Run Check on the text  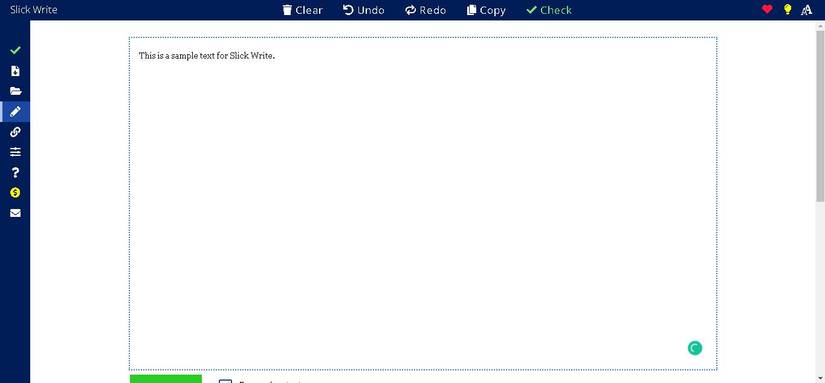(x=549, y=10)
